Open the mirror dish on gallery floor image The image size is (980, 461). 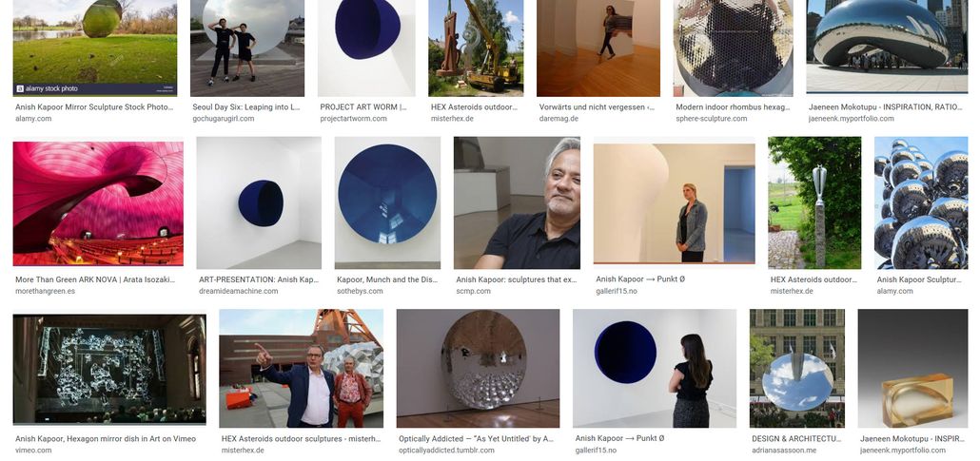(x=479, y=369)
